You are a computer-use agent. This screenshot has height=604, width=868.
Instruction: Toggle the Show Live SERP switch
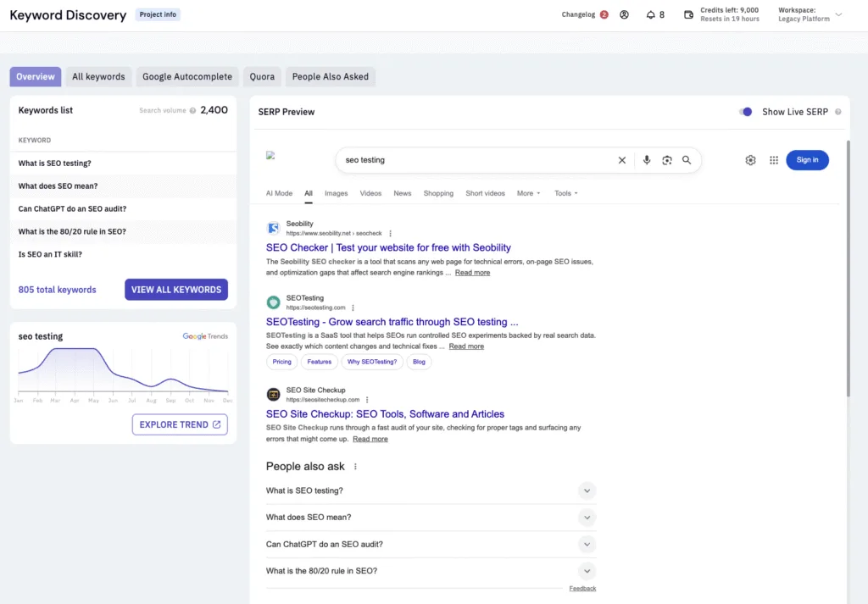(745, 111)
